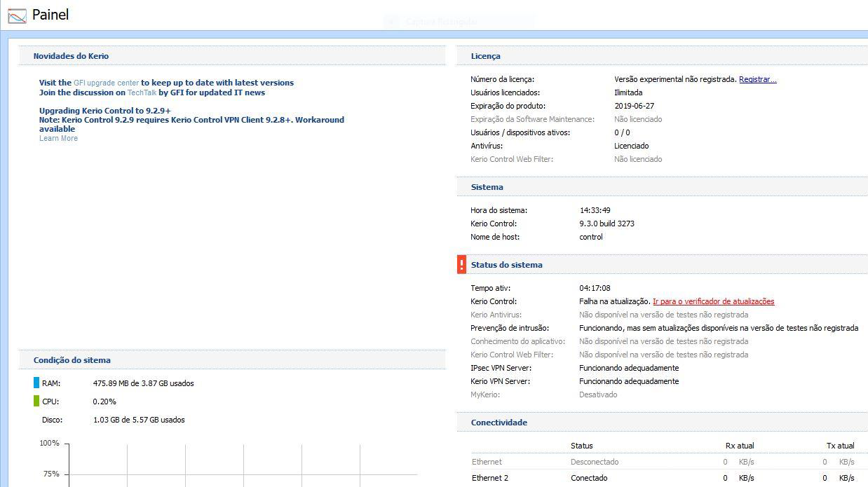Click the Tx atual column header
The width and height of the screenshot is (868, 487).
tap(841, 446)
